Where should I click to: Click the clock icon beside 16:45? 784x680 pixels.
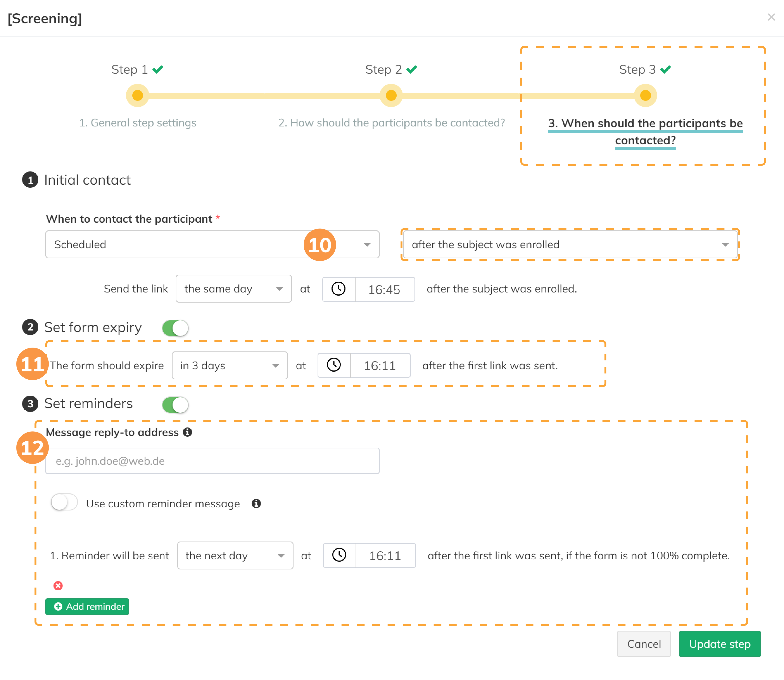(338, 289)
